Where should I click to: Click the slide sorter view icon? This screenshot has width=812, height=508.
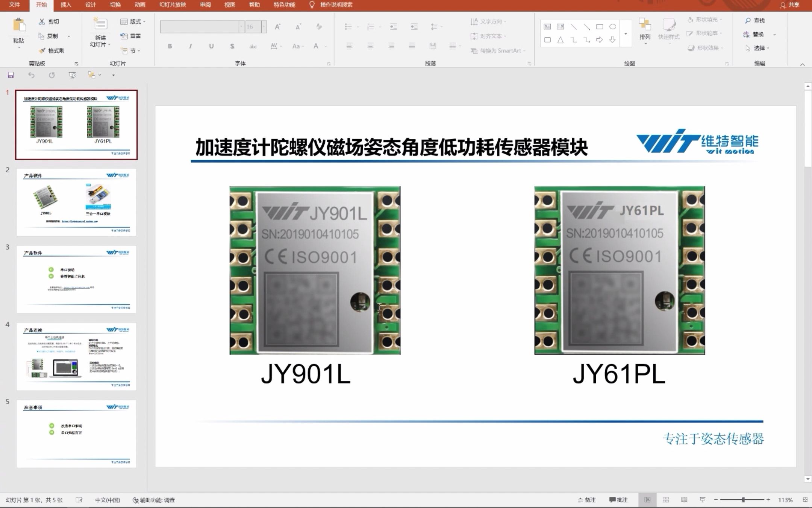(666, 500)
